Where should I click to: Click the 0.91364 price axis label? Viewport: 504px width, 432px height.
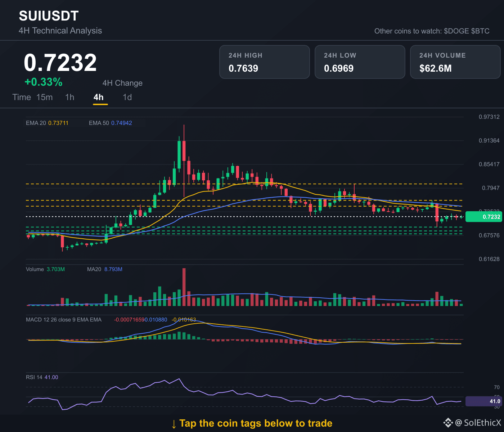(x=489, y=141)
